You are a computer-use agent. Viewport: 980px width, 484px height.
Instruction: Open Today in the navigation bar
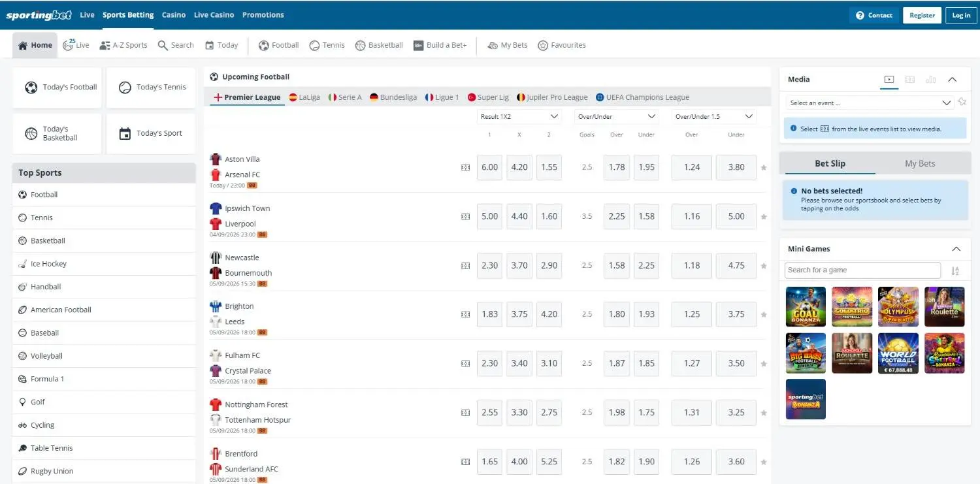click(221, 45)
